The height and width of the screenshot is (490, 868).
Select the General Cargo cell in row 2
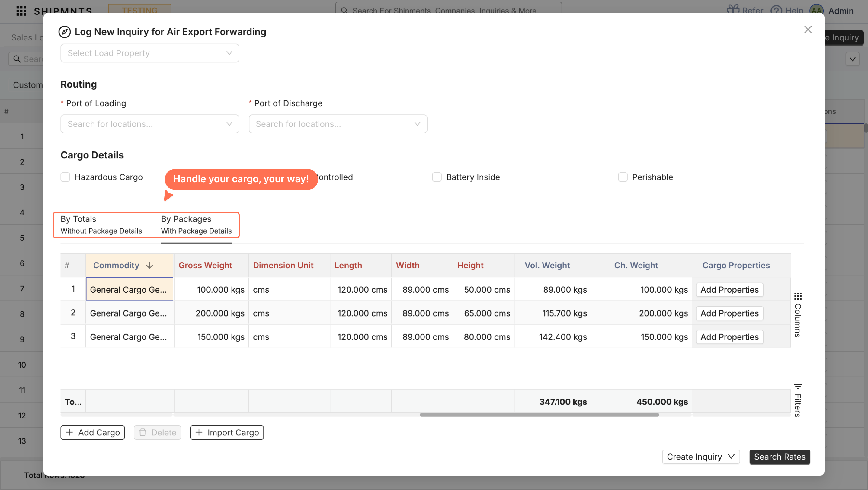[x=130, y=313]
